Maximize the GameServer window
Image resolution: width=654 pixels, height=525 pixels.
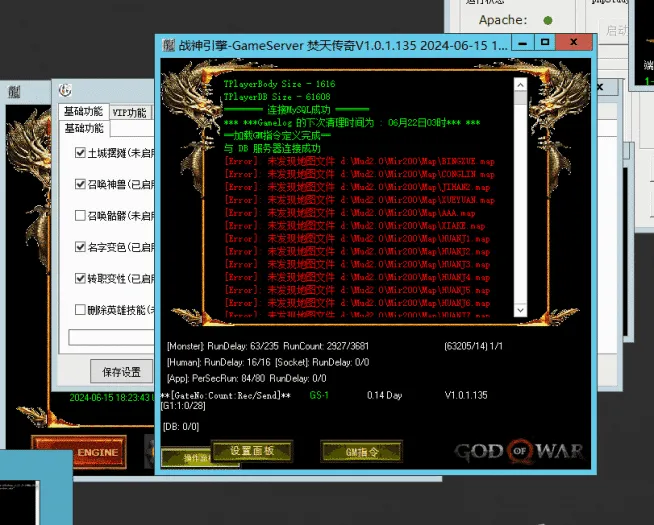click(545, 43)
